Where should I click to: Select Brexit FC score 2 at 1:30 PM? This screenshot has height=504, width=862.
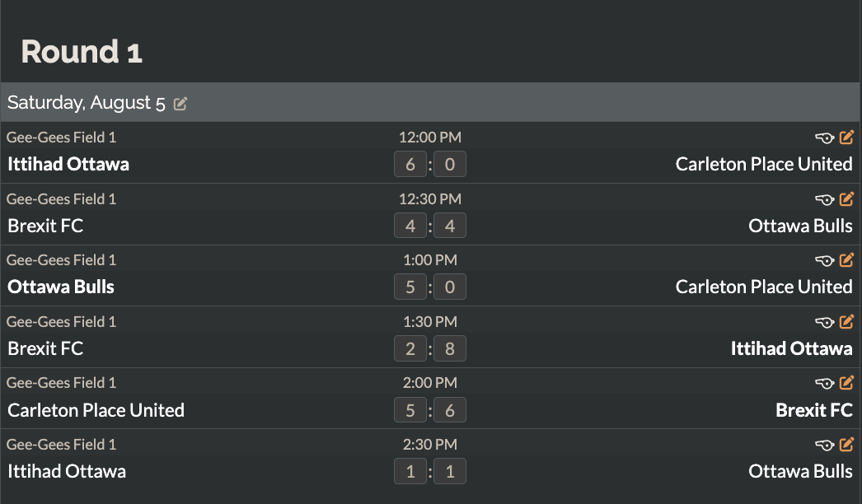click(410, 348)
